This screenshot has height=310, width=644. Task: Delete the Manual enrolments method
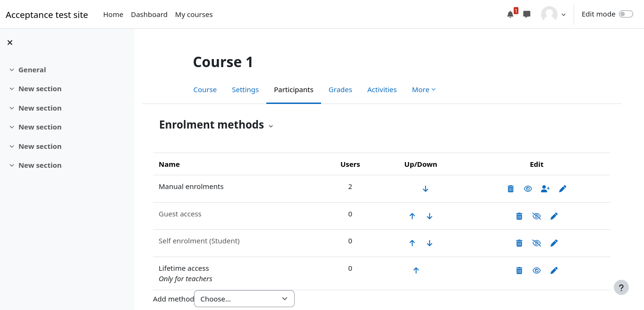[x=510, y=189]
